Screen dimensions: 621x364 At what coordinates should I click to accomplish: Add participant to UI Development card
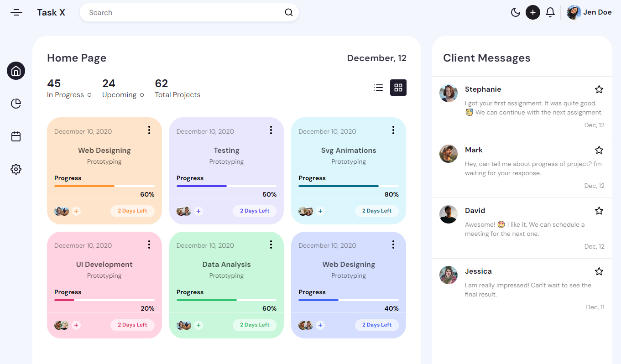76,325
